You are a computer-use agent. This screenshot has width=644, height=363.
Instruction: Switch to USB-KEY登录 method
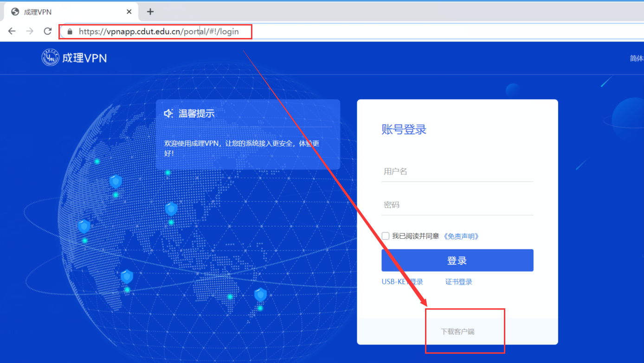[402, 282]
